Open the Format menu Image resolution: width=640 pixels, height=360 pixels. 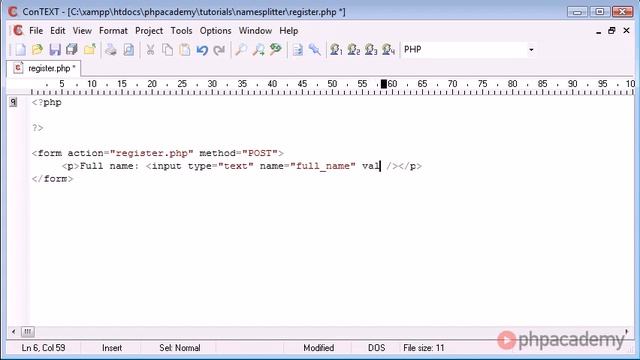click(x=113, y=31)
